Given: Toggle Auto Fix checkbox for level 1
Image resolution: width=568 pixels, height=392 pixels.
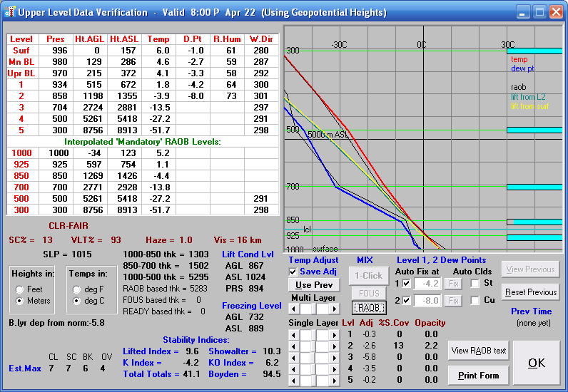Looking at the screenshot, I should [x=406, y=284].
